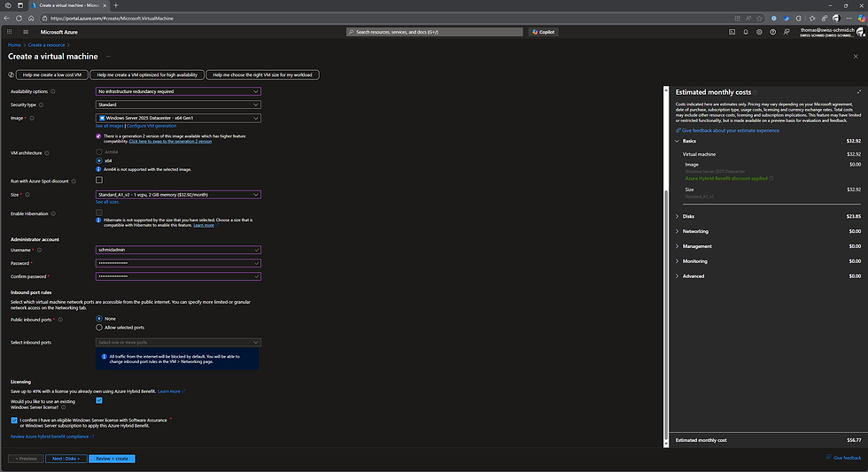Go to Create a resource breadcrumb
868x472 pixels.
point(46,45)
